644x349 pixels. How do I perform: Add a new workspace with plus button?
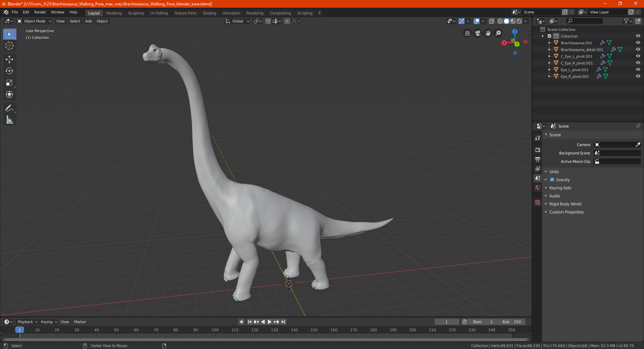[x=319, y=13]
